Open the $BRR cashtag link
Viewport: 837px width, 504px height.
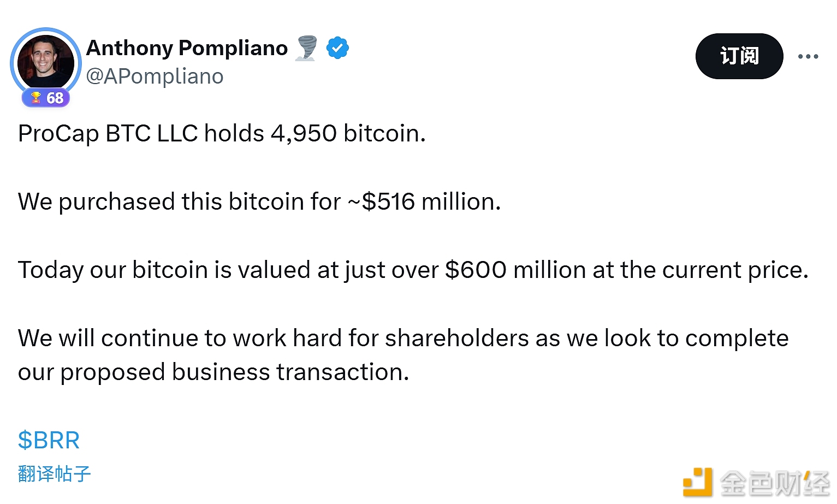pos(49,440)
